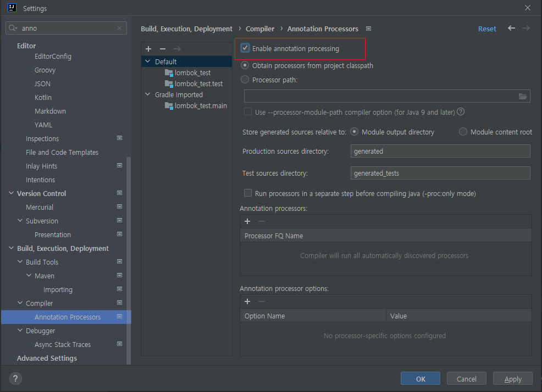Collapse the Gradle Imported tree node
The width and height of the screenshot is (542, 392).
tap(147, 94)
